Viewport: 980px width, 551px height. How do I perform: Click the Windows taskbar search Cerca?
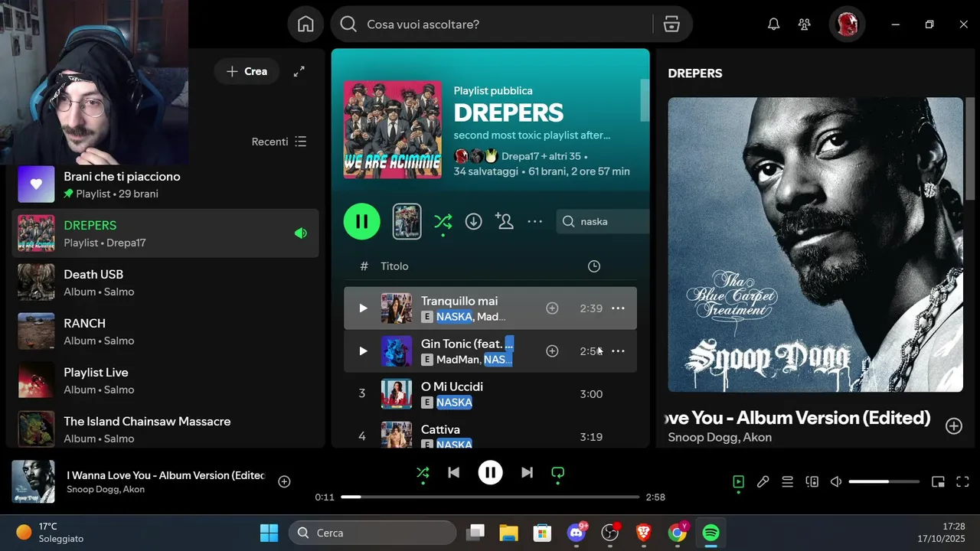372,533
